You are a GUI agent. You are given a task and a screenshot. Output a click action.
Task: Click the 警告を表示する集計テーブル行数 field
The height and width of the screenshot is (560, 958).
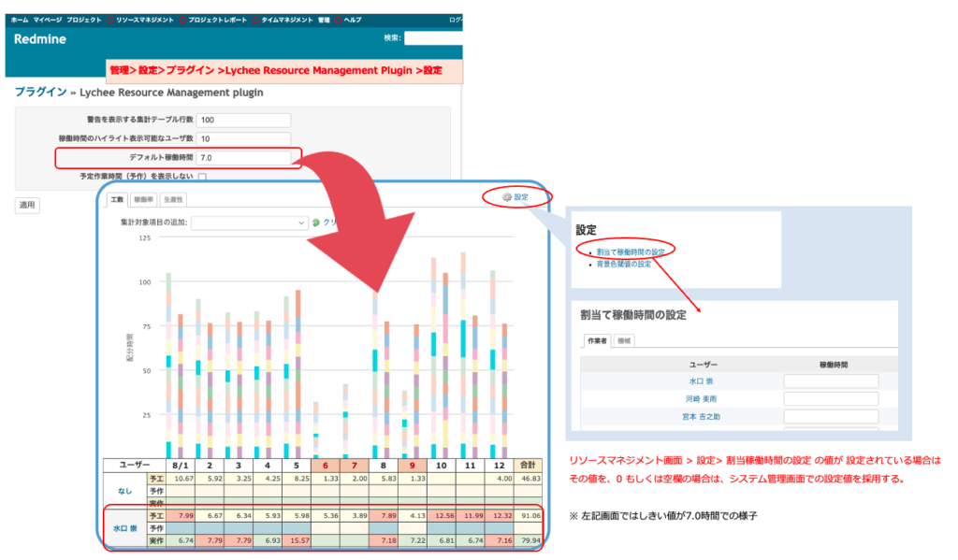(x=243, y=121)
